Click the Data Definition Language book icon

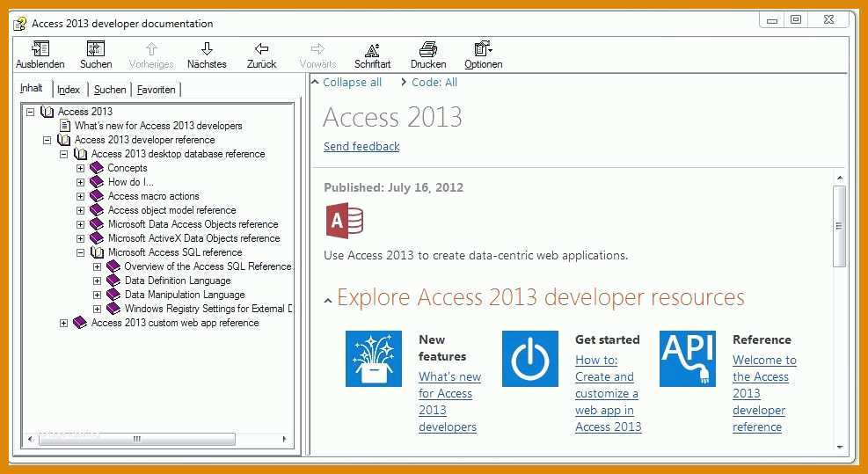click(x=113, y=281)
